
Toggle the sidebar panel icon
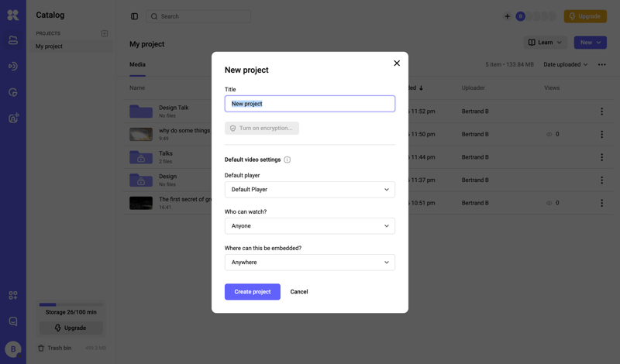(x=134, y=16)
